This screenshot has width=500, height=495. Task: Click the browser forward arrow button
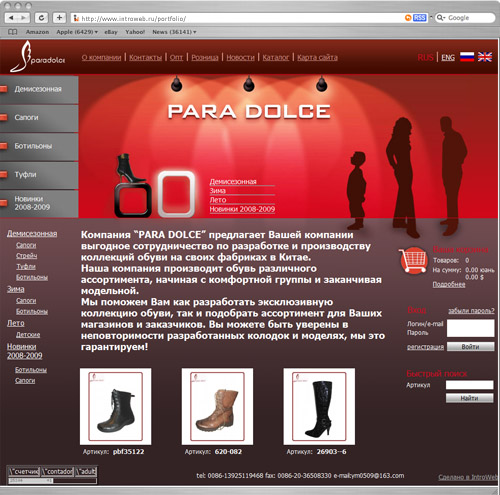coord(24,18)
